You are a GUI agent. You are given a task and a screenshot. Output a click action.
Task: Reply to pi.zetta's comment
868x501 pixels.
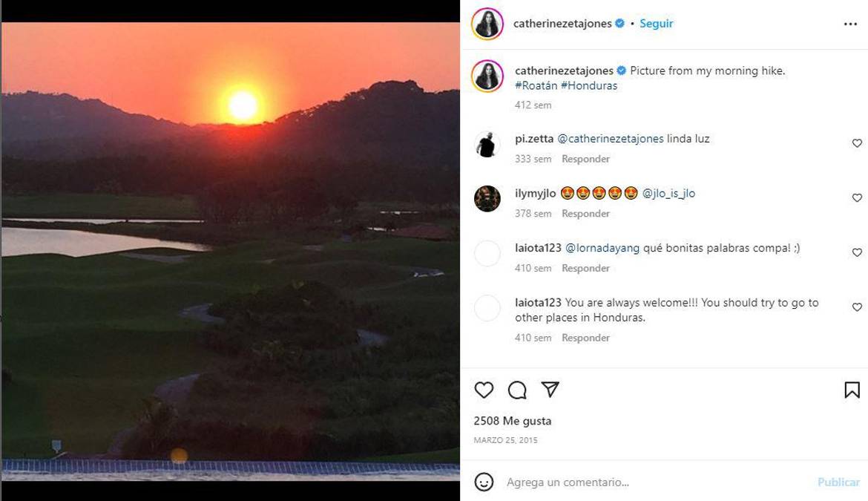coord(585,159)
